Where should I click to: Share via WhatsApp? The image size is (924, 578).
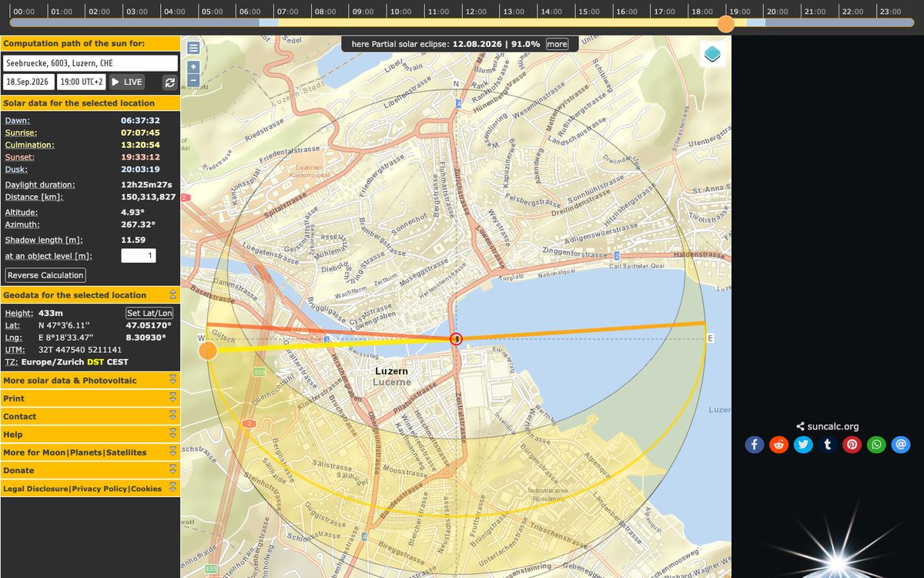pos(876,445)
